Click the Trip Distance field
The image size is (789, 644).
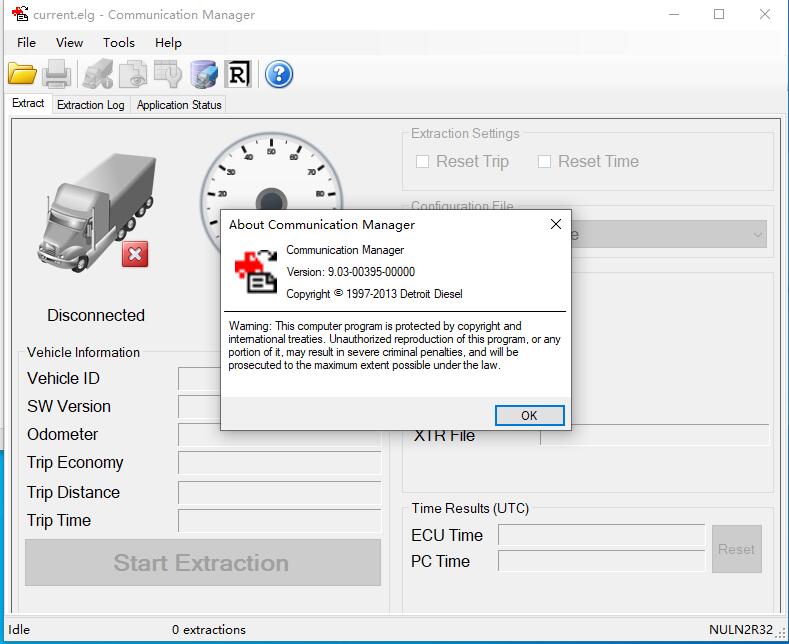click(x=279, y=492)
